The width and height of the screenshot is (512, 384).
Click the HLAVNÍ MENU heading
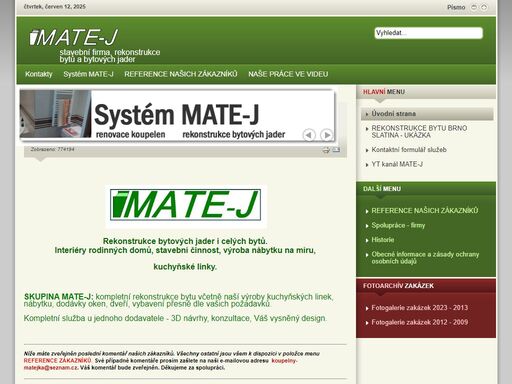pyautogui.click(x=384, y=92)
